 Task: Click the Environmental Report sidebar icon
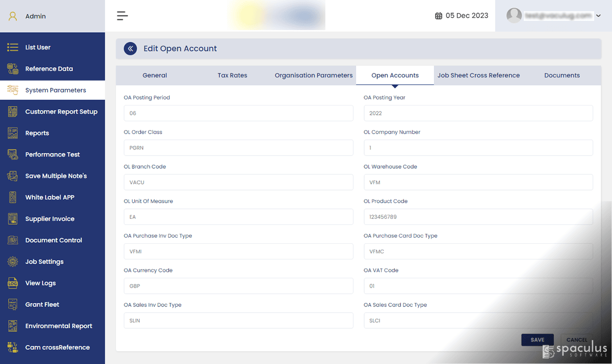pyautogui.click(x=13, y=326)
